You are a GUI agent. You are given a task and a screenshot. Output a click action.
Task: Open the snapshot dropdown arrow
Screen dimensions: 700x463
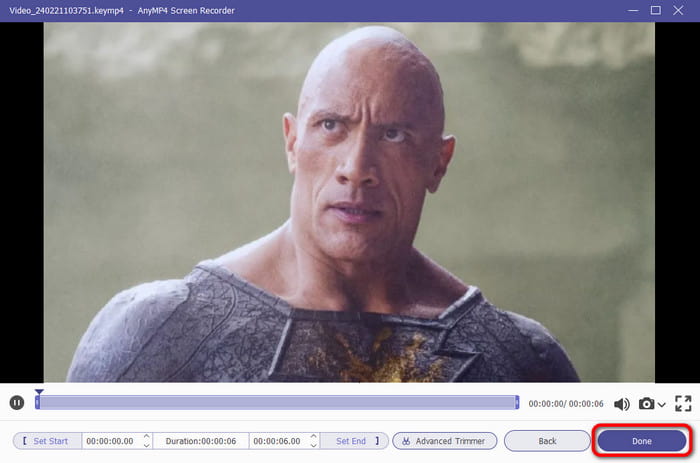tap(662, 405)
